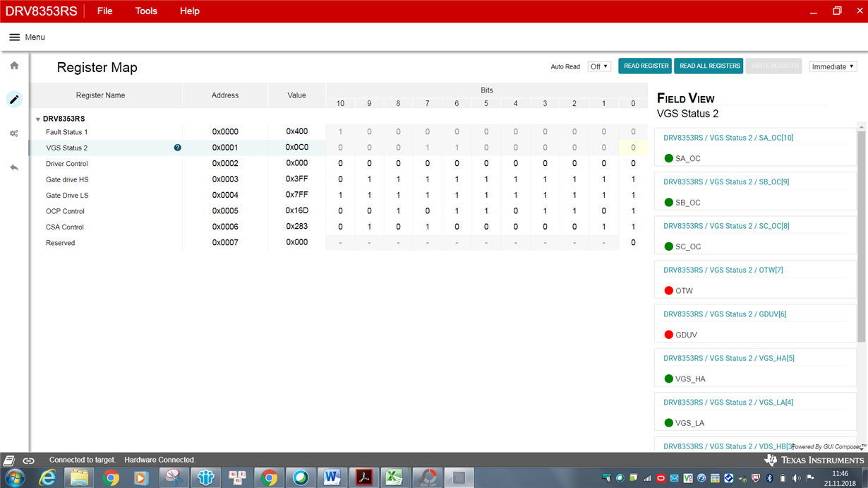Open Microsoft Word from the taskbar

[332, 478]
